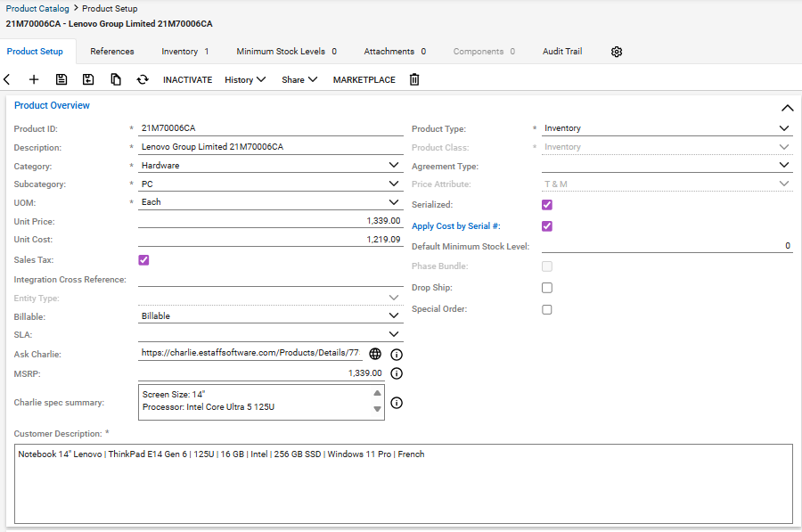The width and height of the screenshot is (802, 532).
Task: Add a new product with plus icon
Action: coord(34,79)
